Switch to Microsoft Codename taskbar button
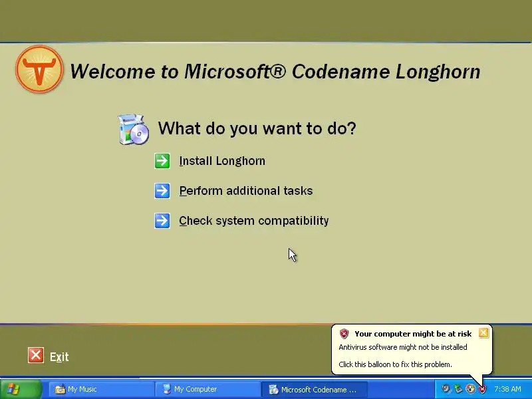 [314, 389]
